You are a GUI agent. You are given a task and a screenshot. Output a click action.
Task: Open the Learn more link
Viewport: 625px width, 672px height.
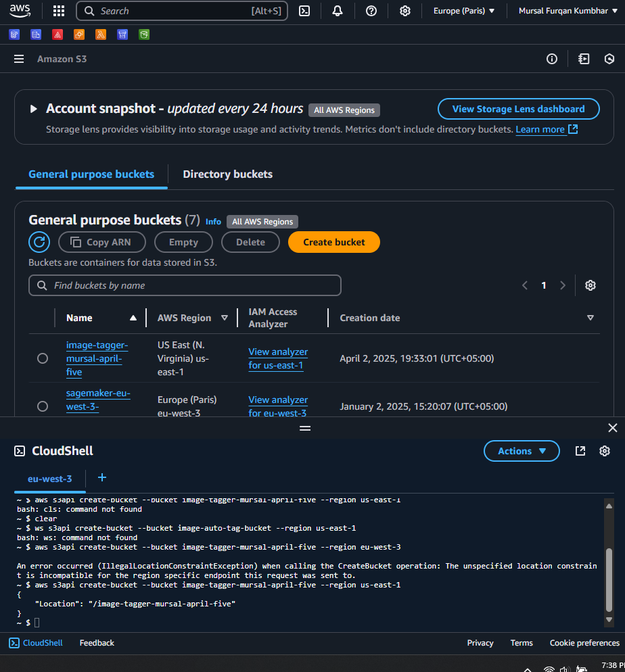547,129
